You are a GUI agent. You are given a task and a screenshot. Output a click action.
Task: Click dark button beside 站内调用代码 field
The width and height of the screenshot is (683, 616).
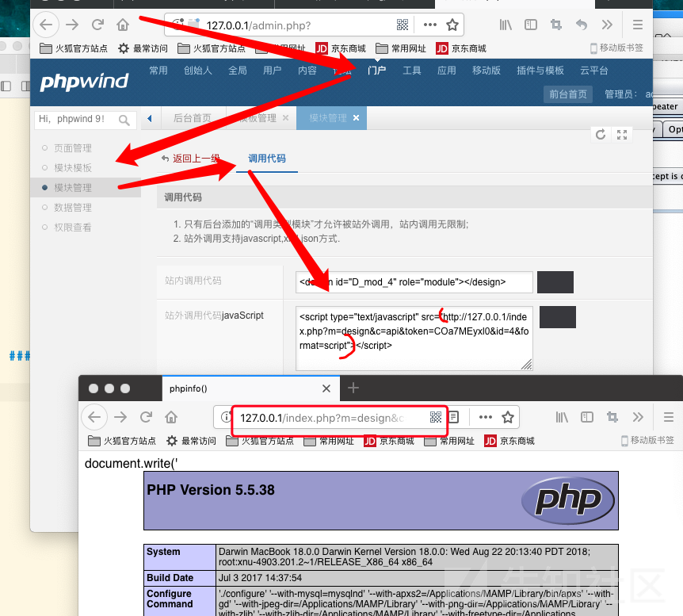point(555,282)
